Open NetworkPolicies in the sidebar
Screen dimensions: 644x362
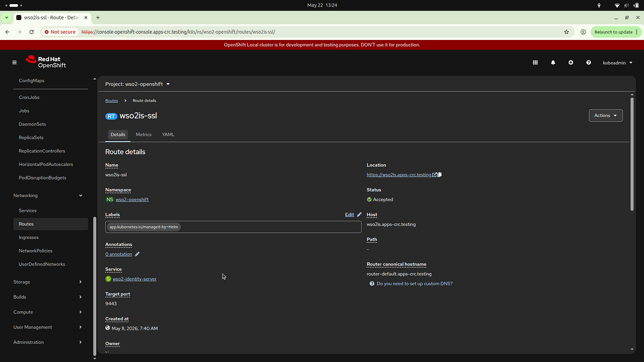[x=35, y=250]
